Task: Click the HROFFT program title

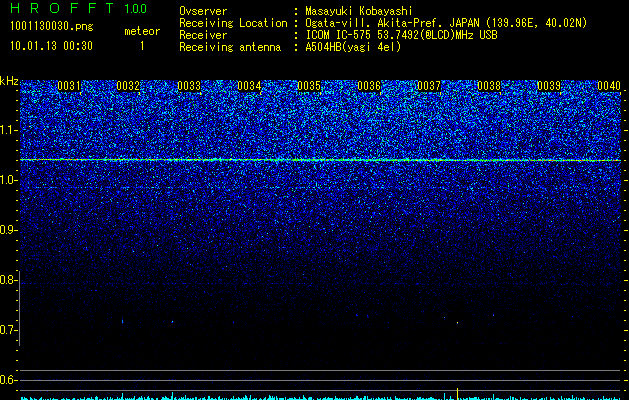Action: point(62,8)
